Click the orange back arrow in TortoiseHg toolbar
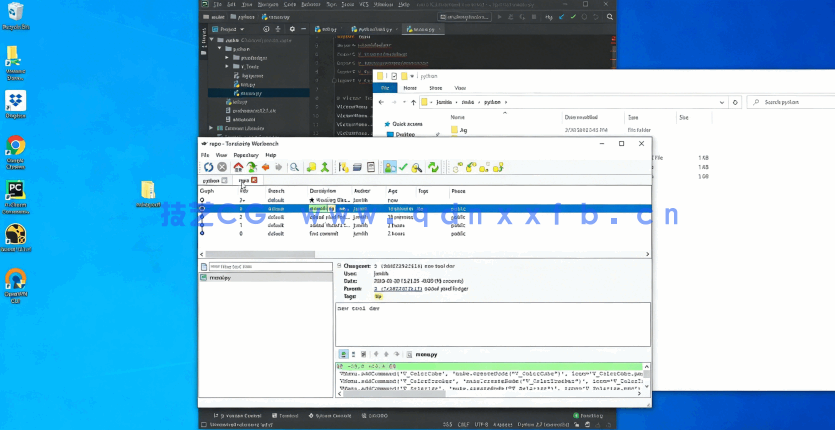Screen dimensions: 835x430 click(265, 168)
